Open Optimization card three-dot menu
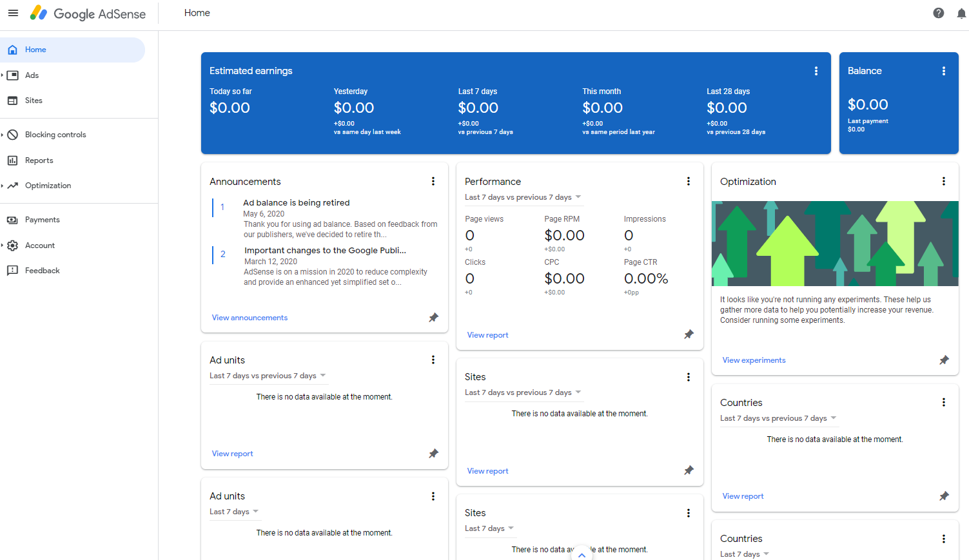Image resolution: width=969 pixels, height=560 pixels. point(944,181)
